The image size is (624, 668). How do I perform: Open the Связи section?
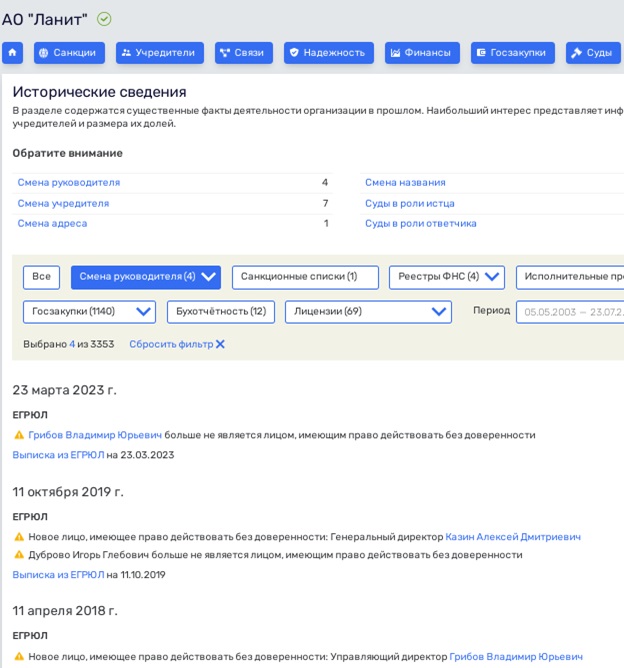pyautogui.click(x=244, y=53)
